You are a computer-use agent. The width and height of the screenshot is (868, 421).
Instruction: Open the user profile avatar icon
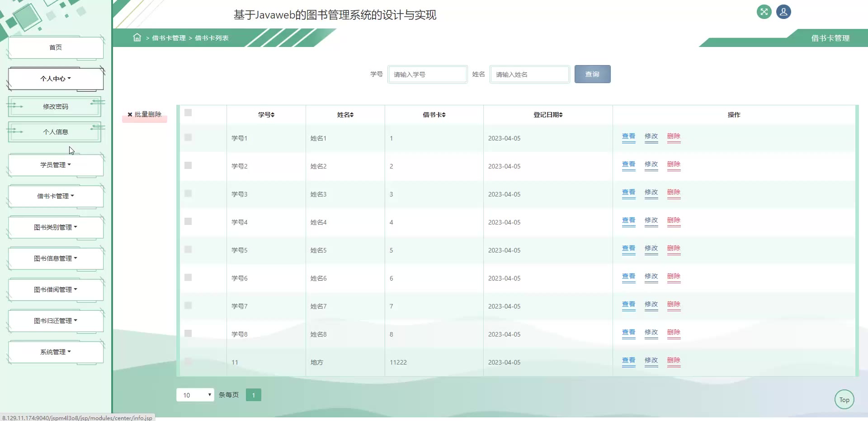[783, 12]
